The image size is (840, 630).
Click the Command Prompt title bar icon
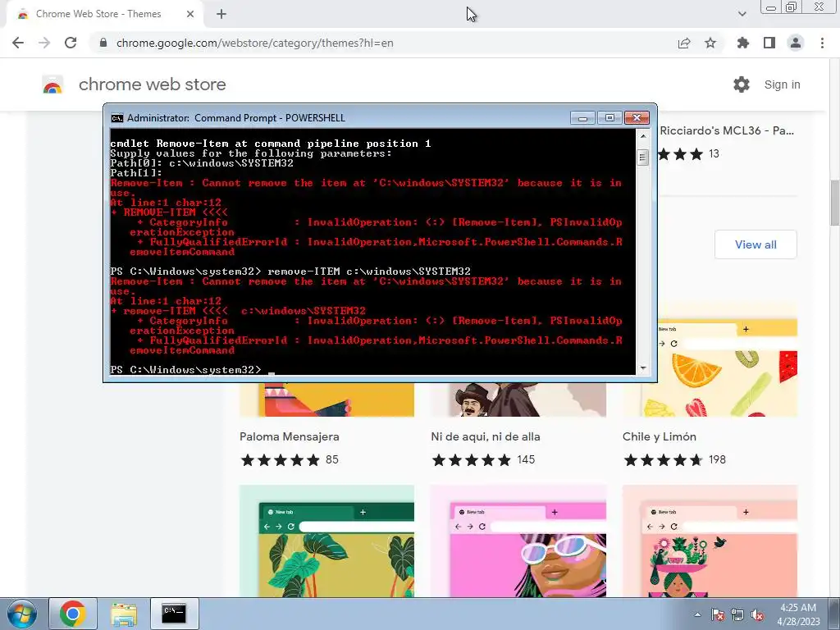click(116, 118)
